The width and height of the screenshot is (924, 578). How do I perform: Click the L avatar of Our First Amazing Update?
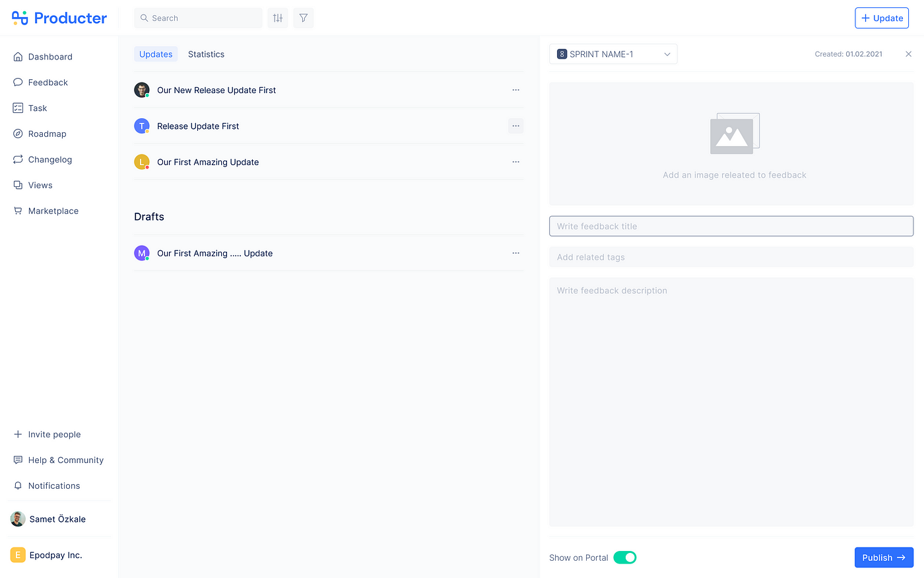pyautogui.click(x=142, y=162)
